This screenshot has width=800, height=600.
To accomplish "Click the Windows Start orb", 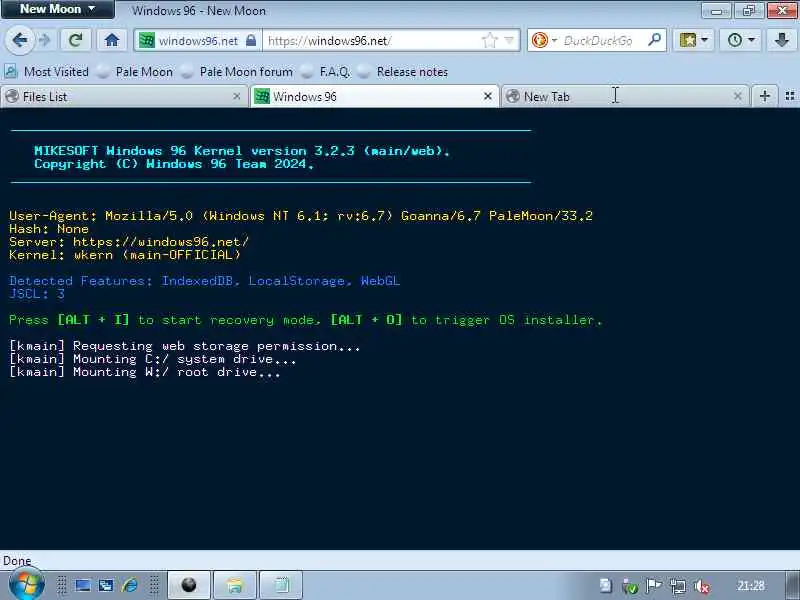I will pyautogui.click(x=27, y=585).
